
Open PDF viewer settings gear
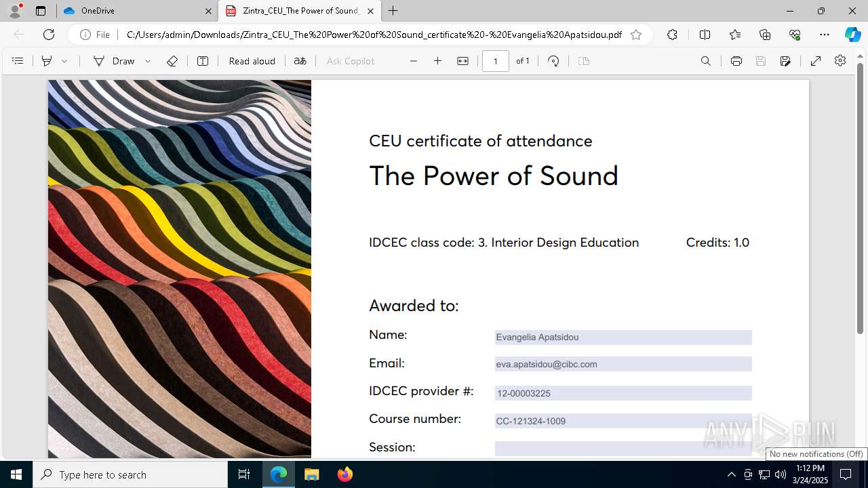840,61
